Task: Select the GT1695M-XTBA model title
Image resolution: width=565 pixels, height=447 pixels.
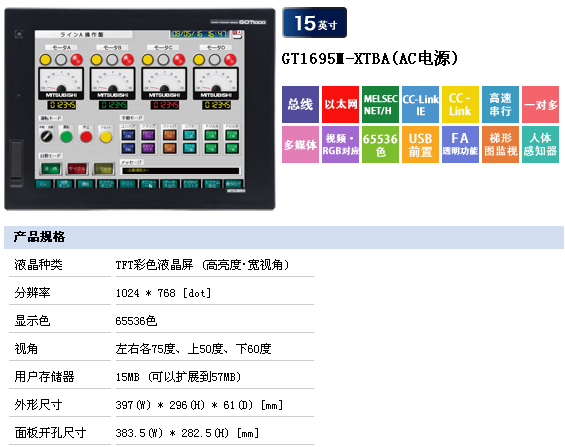Action: [370, 58]
